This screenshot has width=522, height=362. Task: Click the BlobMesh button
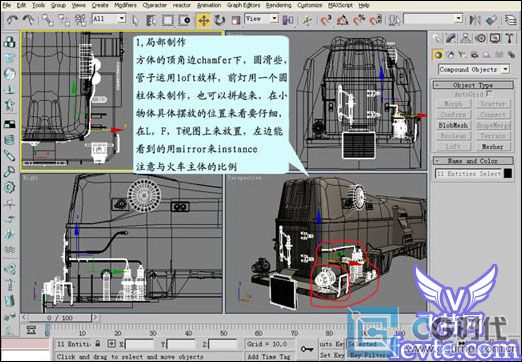tap(453, 125)
